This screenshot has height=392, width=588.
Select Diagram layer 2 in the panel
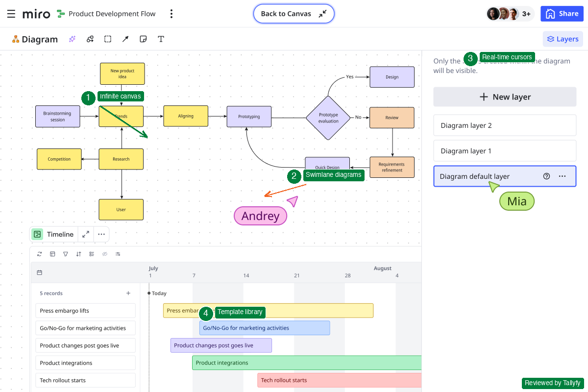[x=505, y=125]
